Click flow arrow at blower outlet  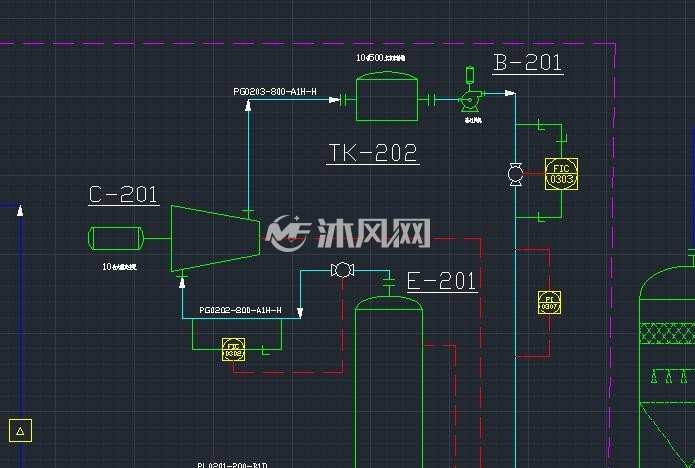[510, 93]
